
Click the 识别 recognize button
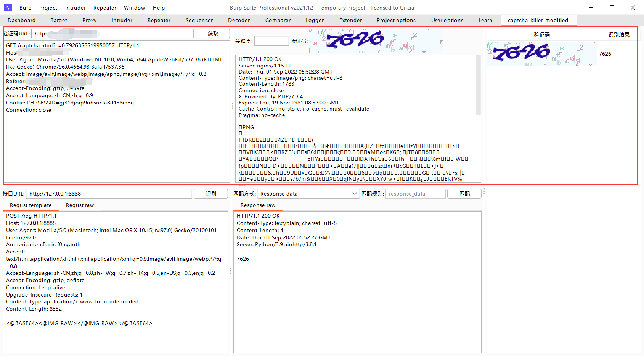211,194
